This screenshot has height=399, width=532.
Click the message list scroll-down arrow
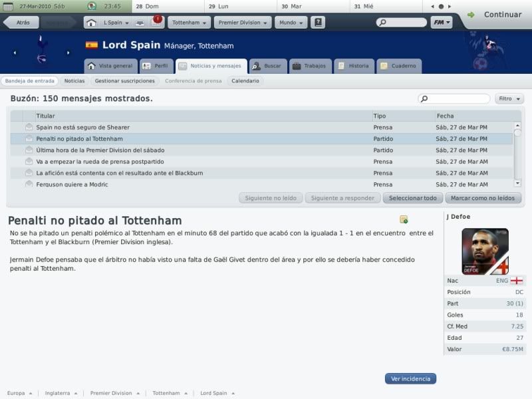[517, 184]
